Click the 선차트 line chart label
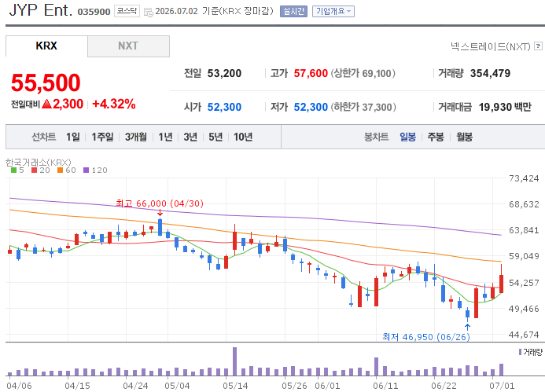 click(x=44, y=137)
